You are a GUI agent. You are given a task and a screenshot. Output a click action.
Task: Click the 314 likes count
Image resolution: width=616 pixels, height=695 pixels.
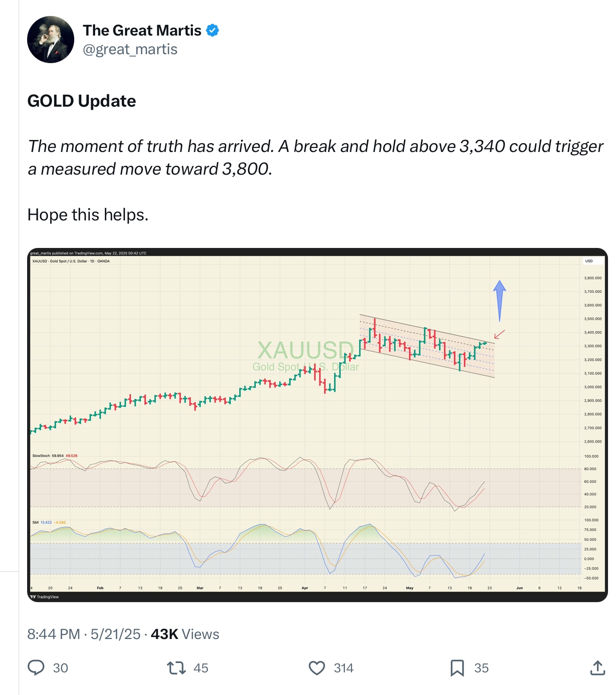point(344,668)
